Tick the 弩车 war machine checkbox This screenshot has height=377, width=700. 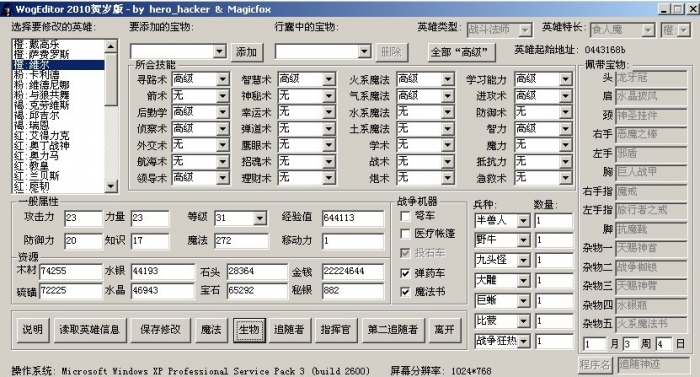(x=405, y=216)
